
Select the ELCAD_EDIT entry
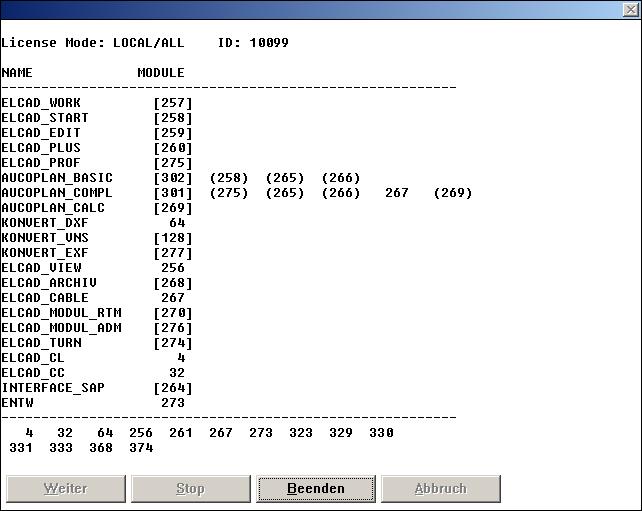(41, 133)
